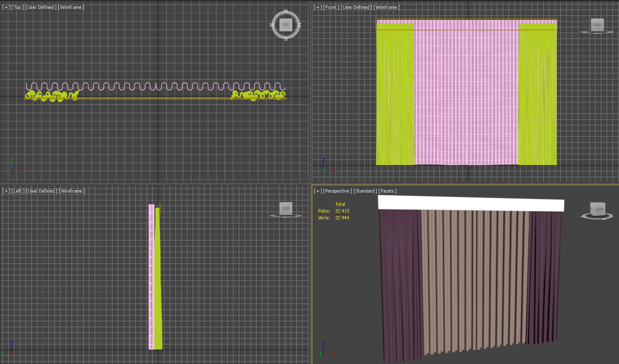The width and height of the screenshot is (619, 364).
Task: Click the W compass letter on Top ViewCube
Action: pyautogui.click(x=272, y=25)
